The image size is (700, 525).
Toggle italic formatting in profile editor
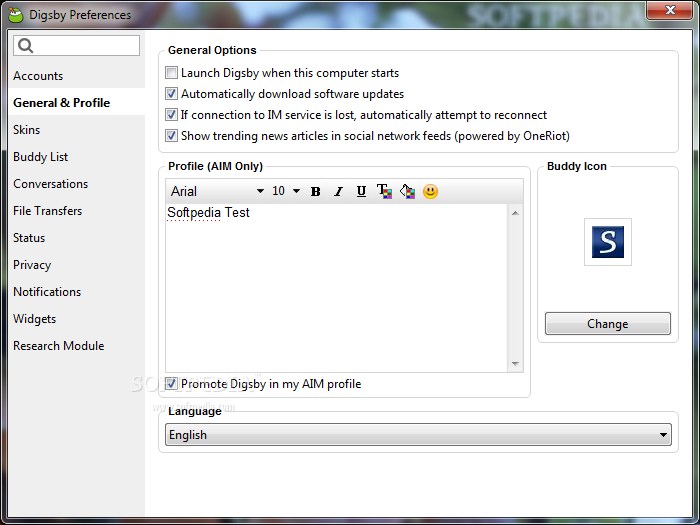tap(338, 192)
